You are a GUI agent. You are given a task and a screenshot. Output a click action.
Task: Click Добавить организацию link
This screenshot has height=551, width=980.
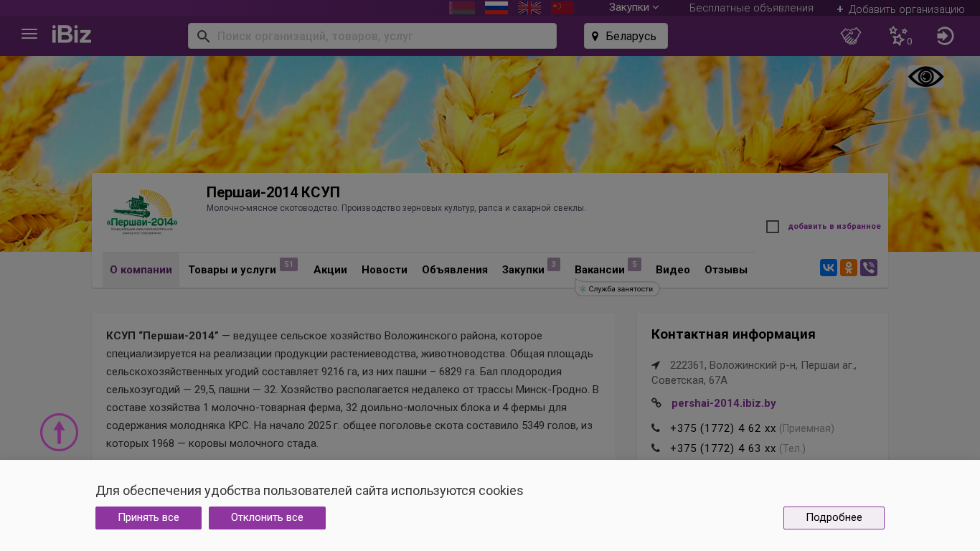[900, 9]
